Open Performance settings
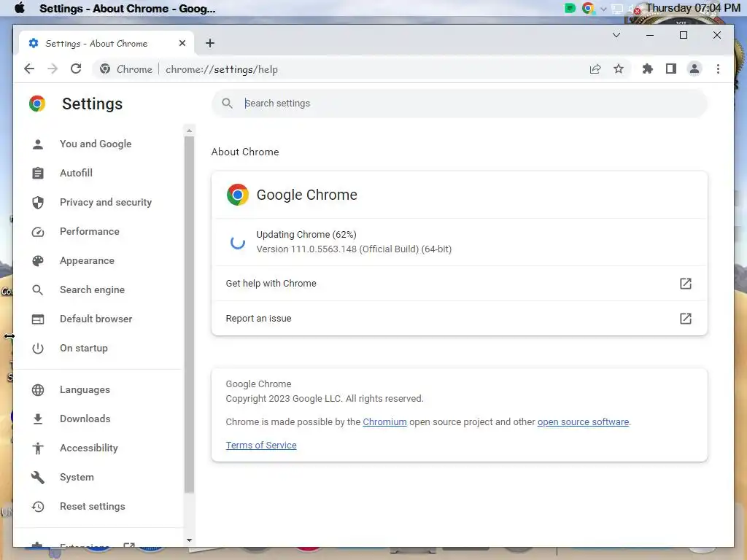The height and width of the screenshot is (560, 747). click(90, 231)
